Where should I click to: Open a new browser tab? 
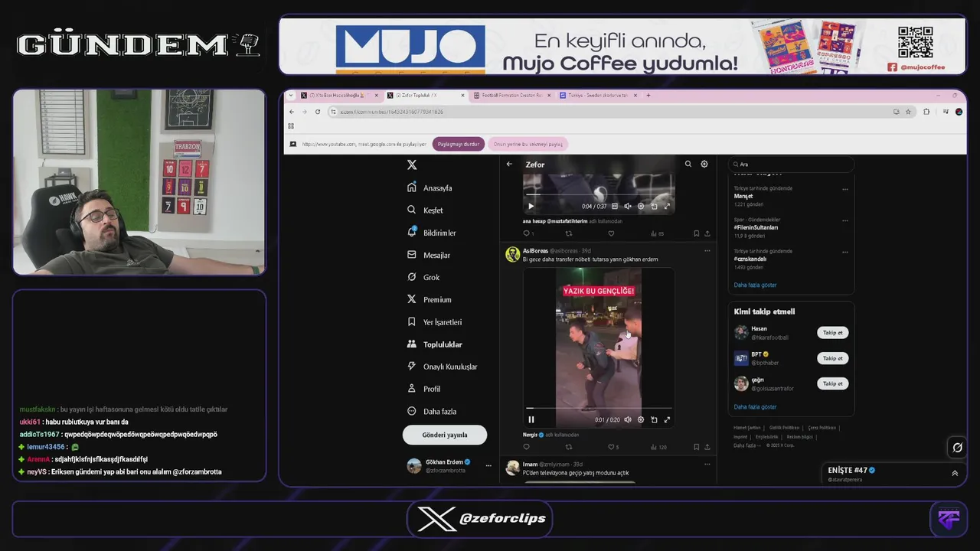click(x=648, y=96)
